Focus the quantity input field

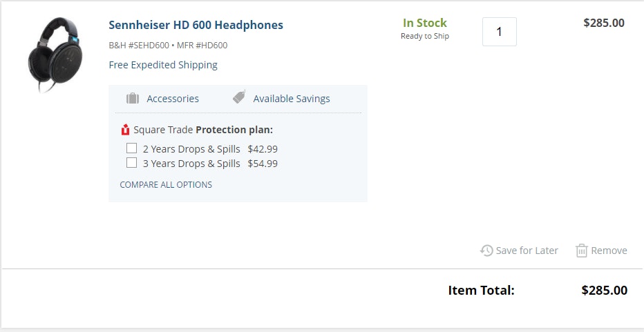pyautogui.click(x=499, y=32)
